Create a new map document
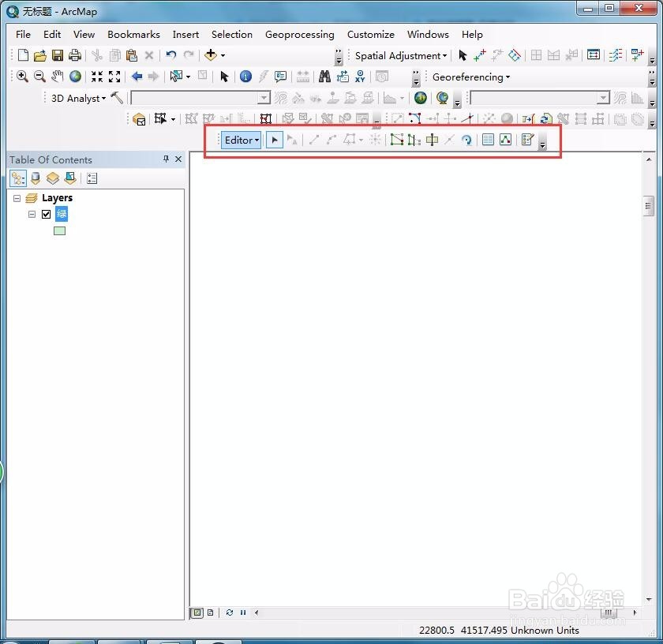This screenshot has width=663, height=644. click(23, 55)
